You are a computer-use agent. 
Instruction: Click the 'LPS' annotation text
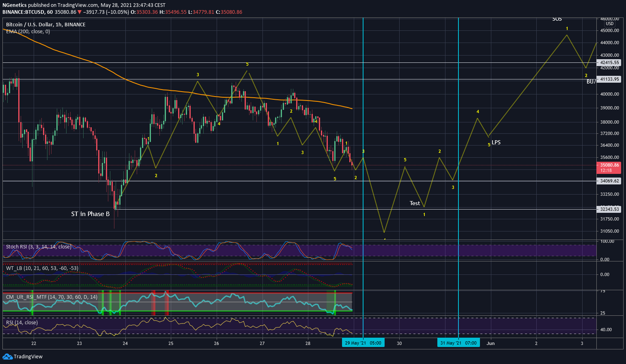(496, 143)
